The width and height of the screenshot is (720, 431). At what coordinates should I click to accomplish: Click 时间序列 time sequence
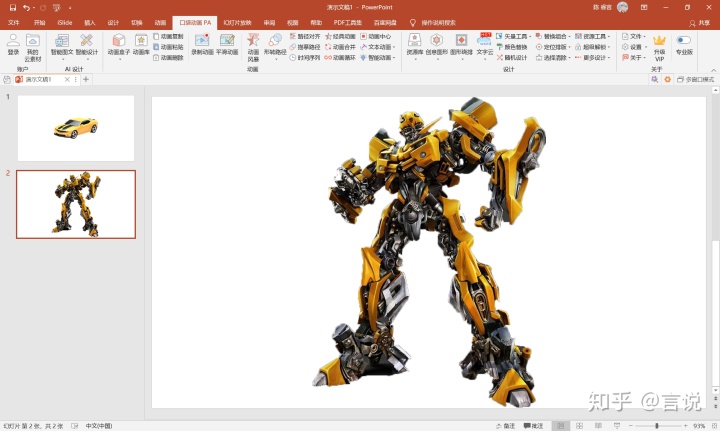[305, 57]
